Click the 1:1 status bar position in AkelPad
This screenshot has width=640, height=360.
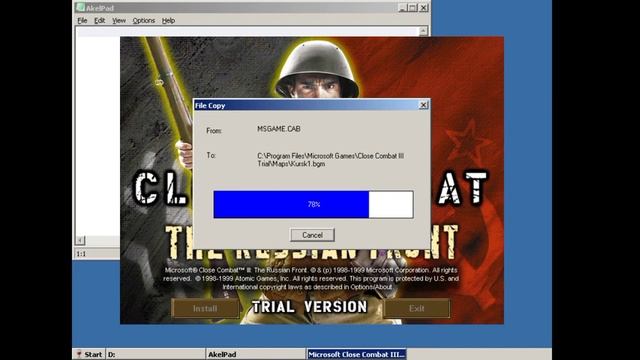pos(81,254)
